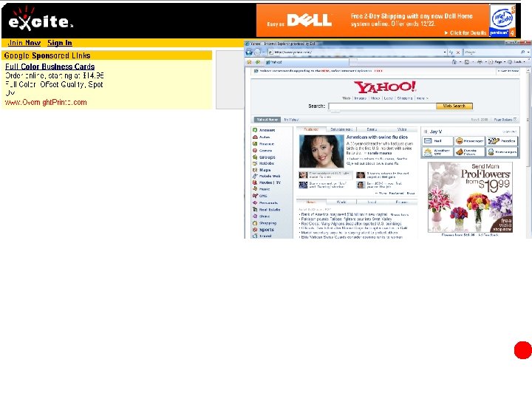
Task: Select the Yahoo browser tab
Action: (307, 62)
